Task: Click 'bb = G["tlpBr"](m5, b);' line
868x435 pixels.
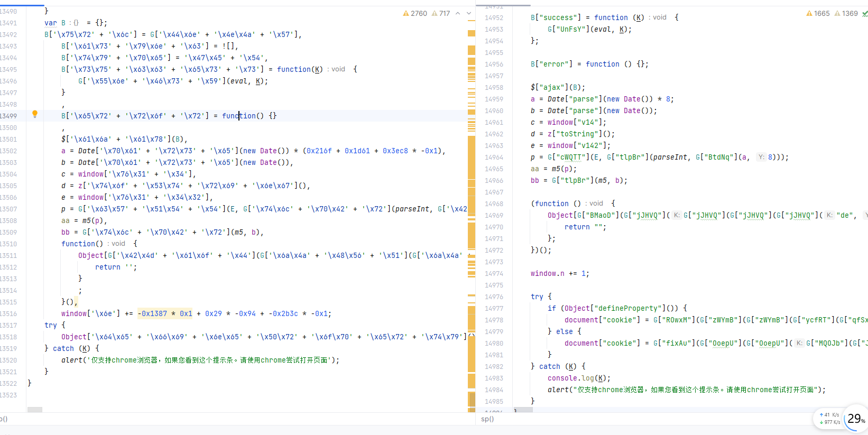Action: pos(579,180)
